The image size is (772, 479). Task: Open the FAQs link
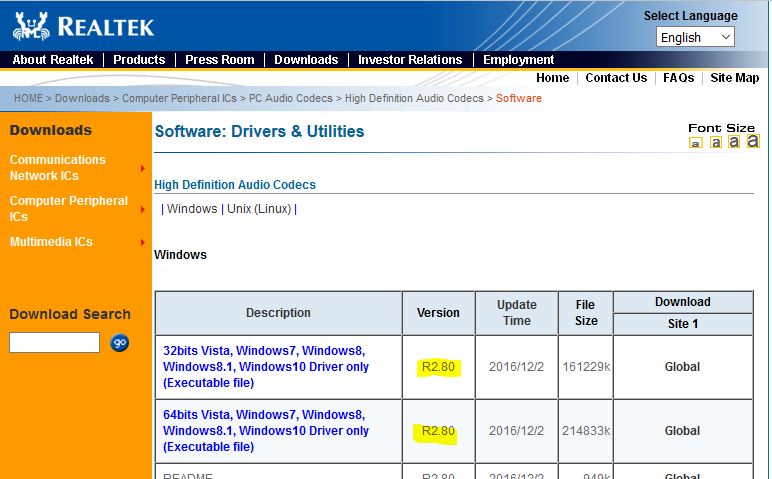click(x=678, y=78)
